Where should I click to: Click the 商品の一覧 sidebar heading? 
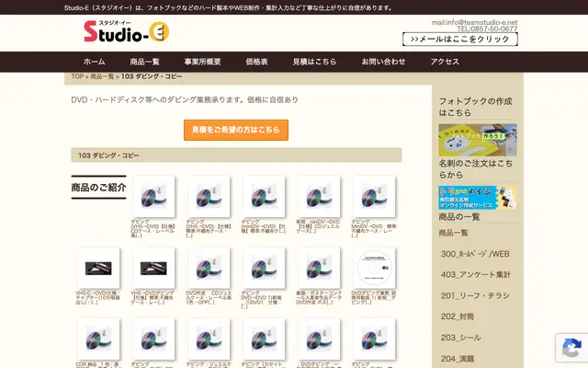pos(459,217)
